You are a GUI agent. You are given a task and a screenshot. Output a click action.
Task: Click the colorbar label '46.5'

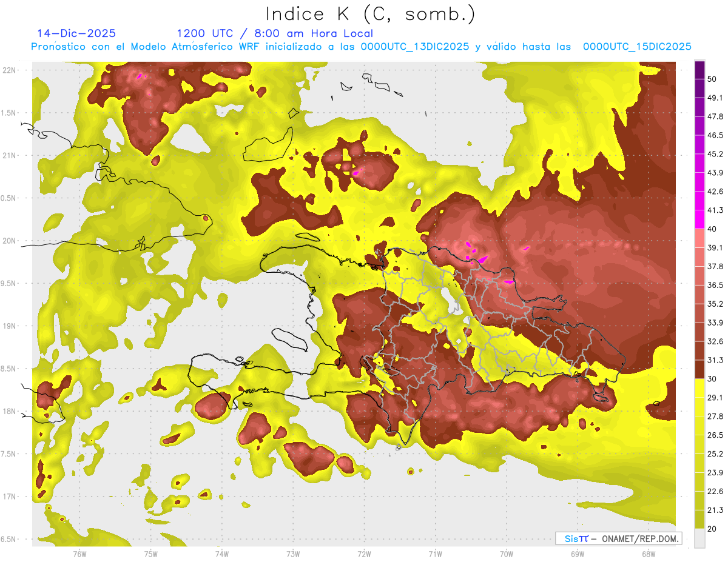tap(715, 135)
